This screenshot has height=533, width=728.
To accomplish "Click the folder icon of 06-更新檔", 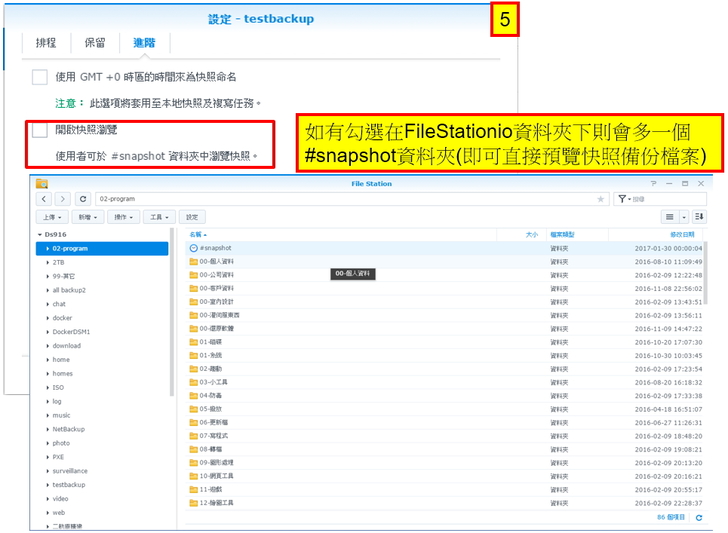I will tap(194, 423).
